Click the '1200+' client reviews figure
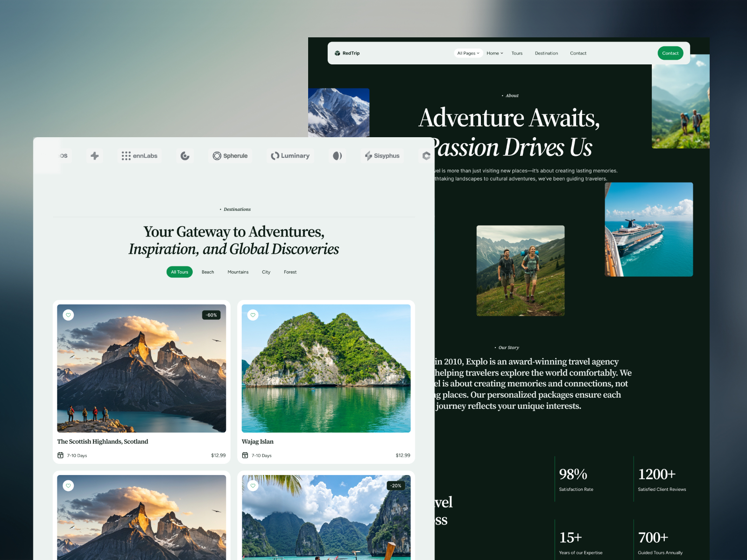The height and width of the screenshot is (560, 747). [x=657, y=474]
